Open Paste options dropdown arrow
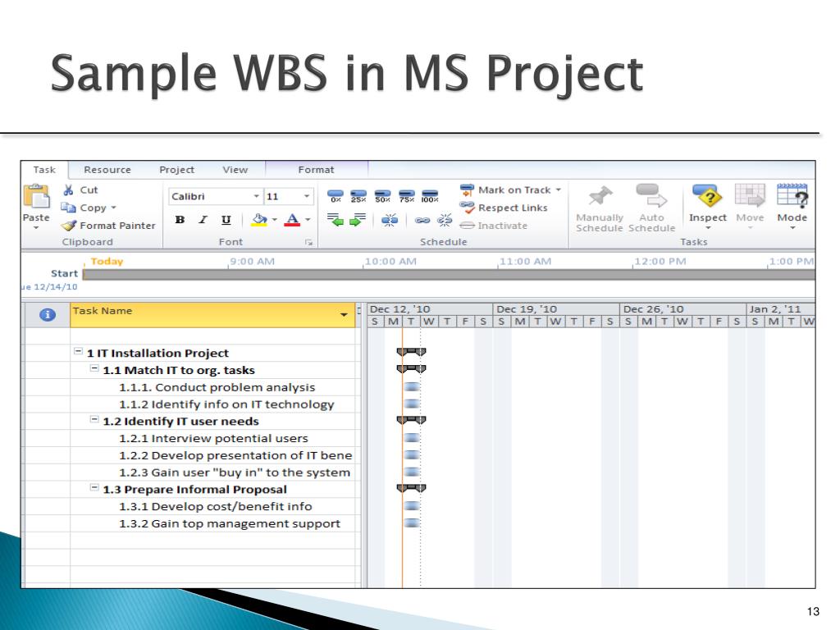Viewport: 840px width, 630px height. (36, 228)
